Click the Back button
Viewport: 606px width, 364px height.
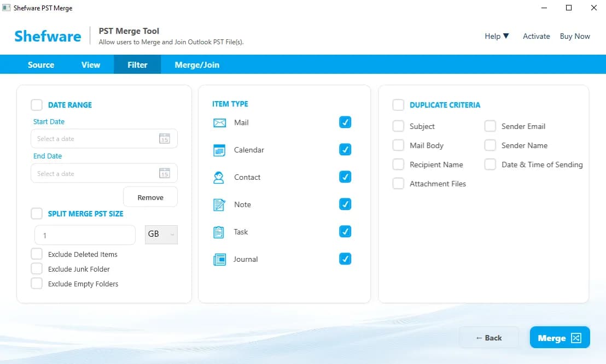[488, 338]
